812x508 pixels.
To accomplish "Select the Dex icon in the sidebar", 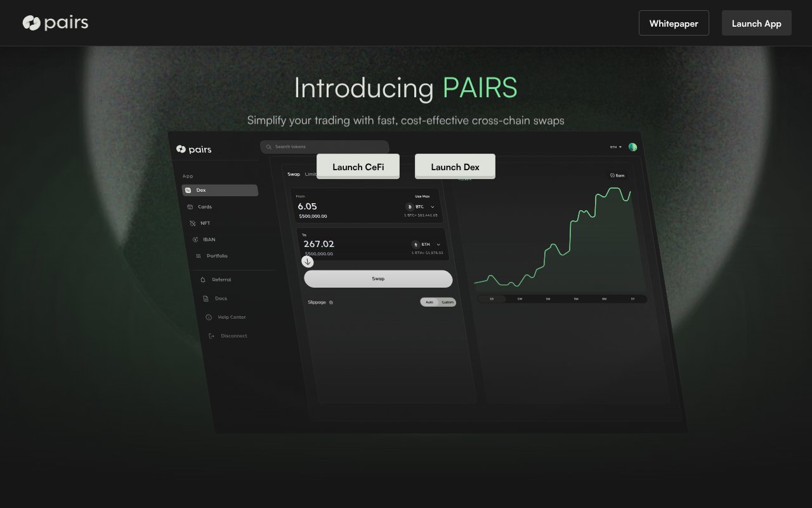I will pyautogui.click(x=189, y=190).
